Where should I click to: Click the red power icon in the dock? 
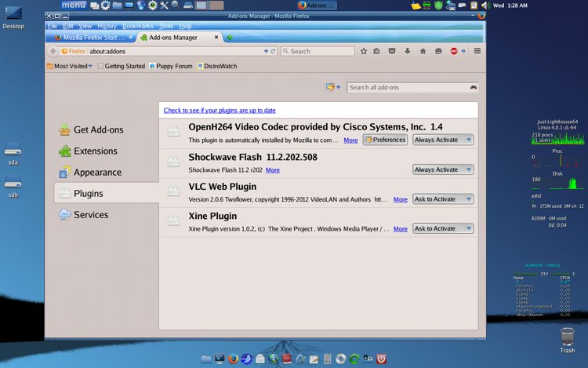tap(381, 359)
